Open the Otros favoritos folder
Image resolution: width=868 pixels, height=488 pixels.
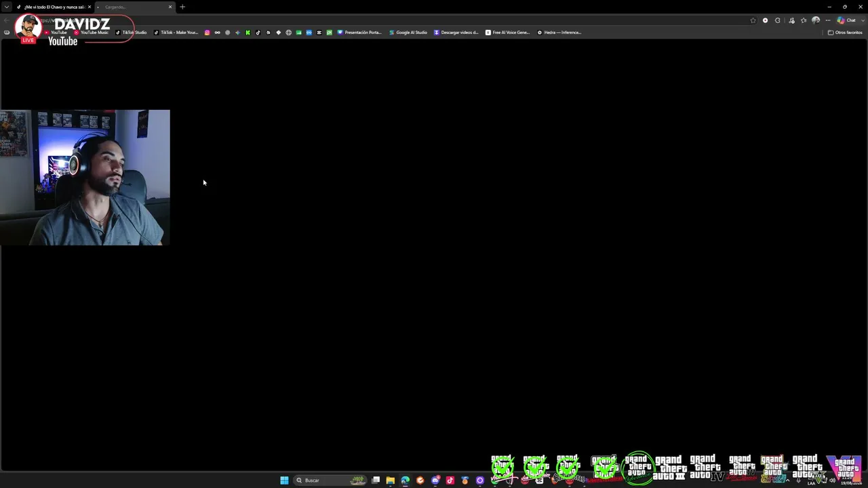tap(845, 33)
